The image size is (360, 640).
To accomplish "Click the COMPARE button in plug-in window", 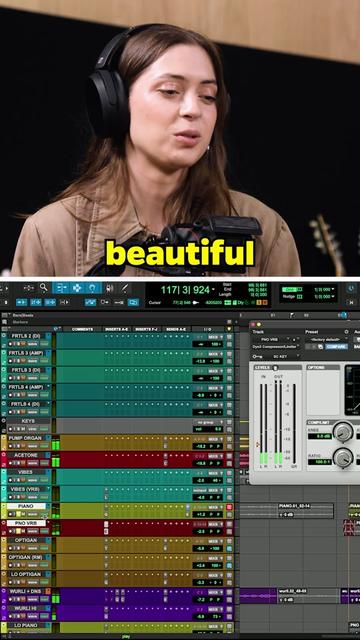I will point(337,346).
